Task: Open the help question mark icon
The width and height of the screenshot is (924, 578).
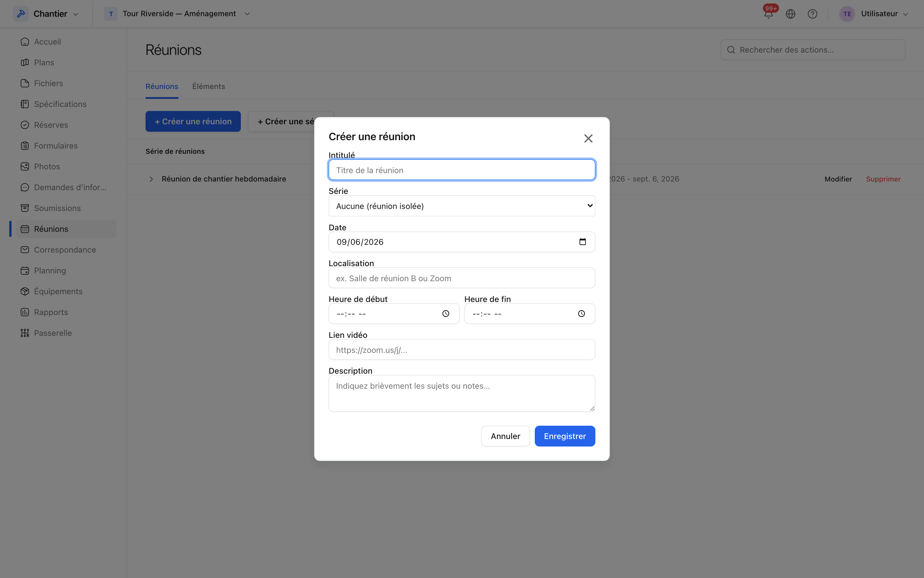Action: coord(812,14)
